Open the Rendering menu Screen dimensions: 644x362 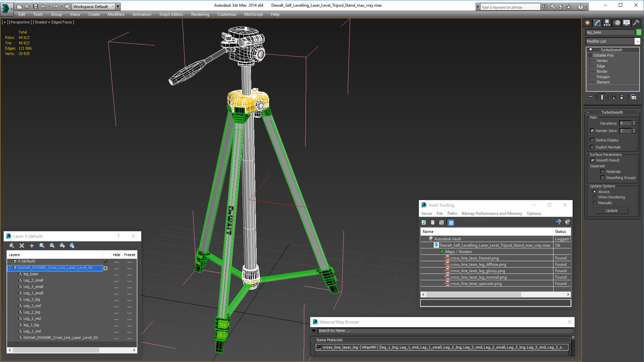[200, 14]
